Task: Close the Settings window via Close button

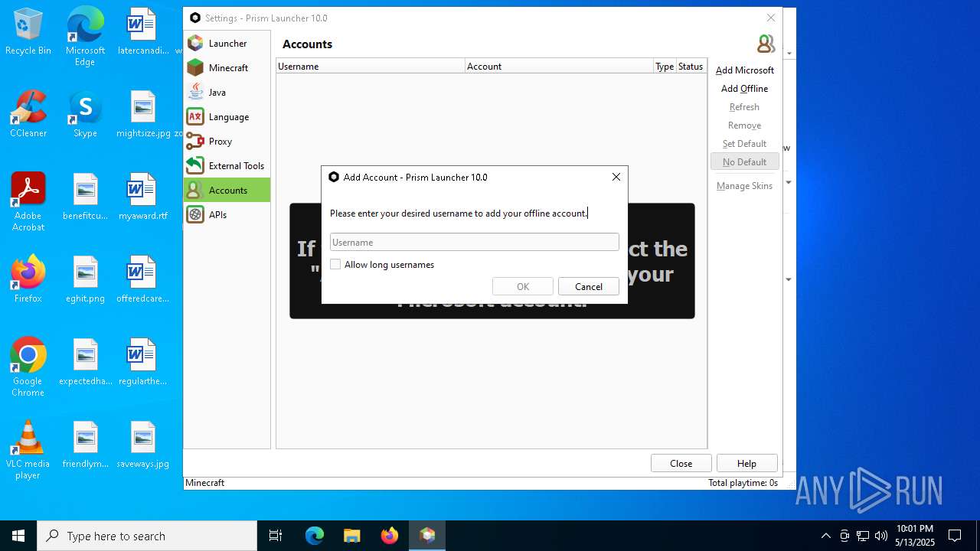Action: pyautogui.click(x=681, y=463)
